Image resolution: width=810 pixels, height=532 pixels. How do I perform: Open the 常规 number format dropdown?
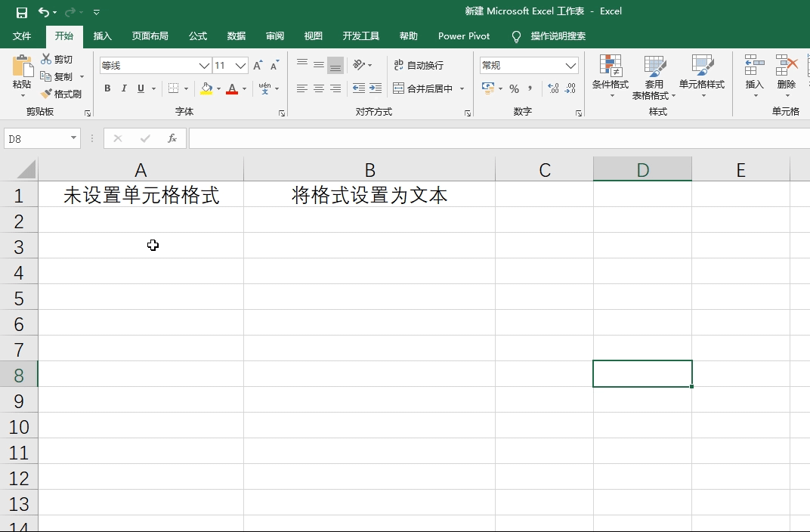click(x=572, y=65)
